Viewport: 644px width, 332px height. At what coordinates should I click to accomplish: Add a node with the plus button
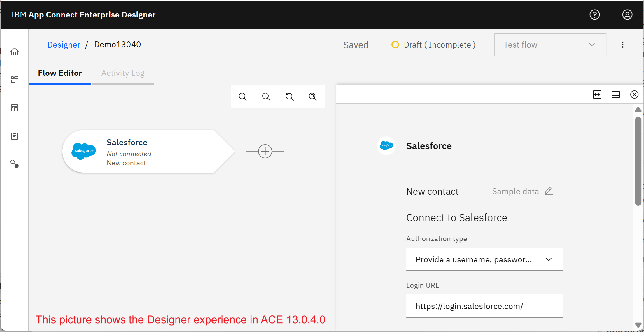265,151
